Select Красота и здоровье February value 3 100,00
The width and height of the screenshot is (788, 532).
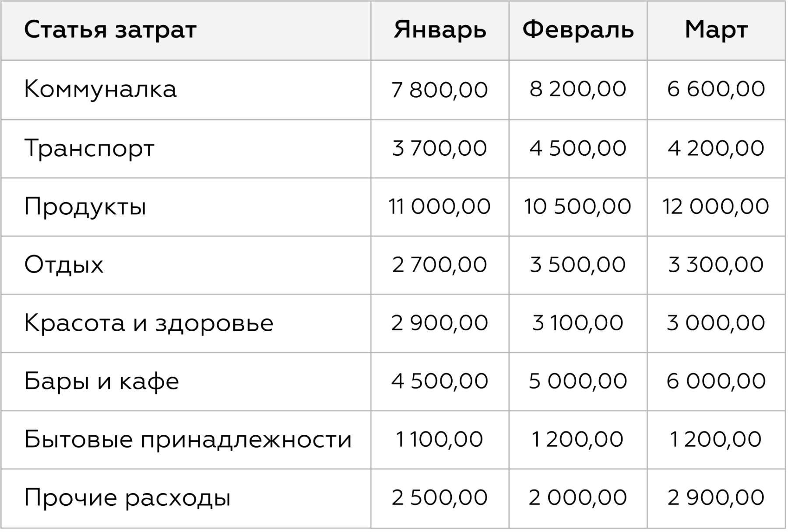[578, 323]
